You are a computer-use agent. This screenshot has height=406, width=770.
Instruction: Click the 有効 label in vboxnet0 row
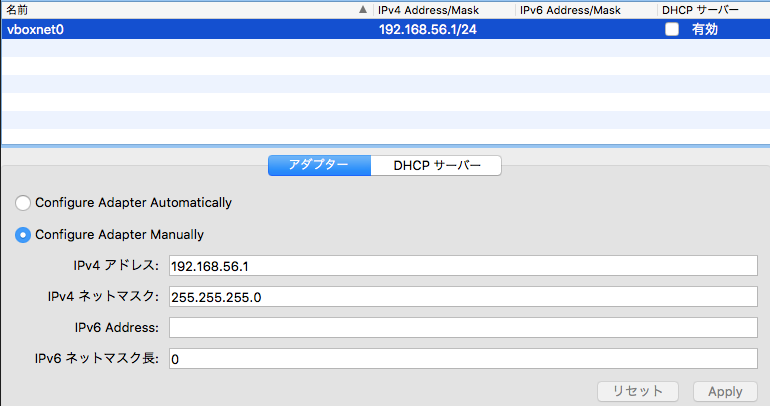click(705, 29)
